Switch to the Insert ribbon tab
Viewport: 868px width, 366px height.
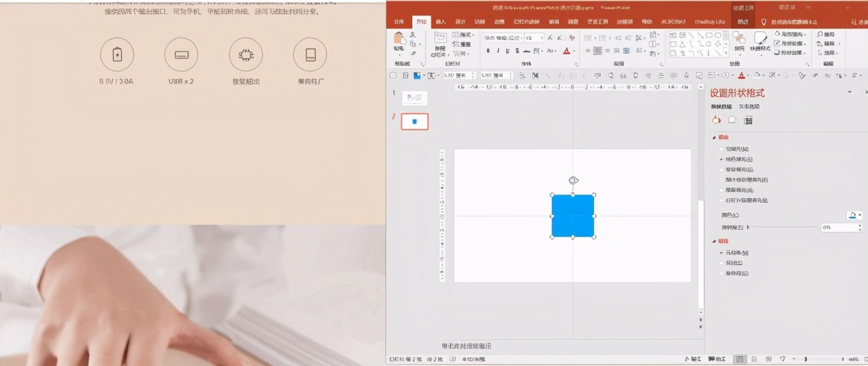(x=441, y=22)
